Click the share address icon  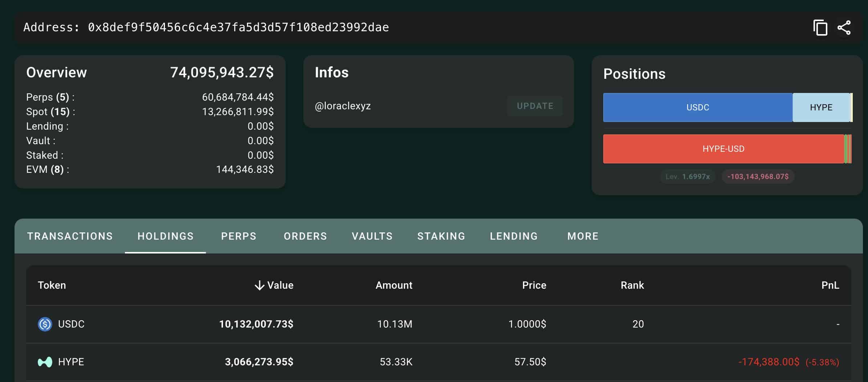(x=844, y=28)
